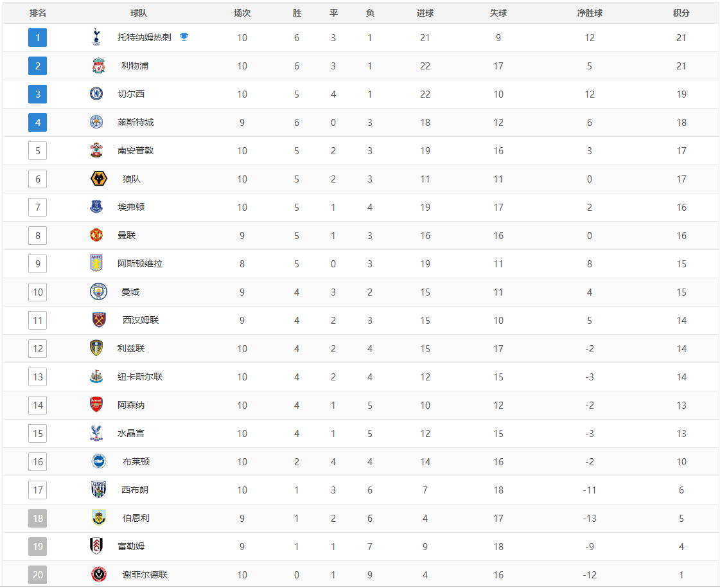This screenshot has height=588, width=720.
Task: Open the 纽卡斯尔联 team link
Action: (140, 377)
